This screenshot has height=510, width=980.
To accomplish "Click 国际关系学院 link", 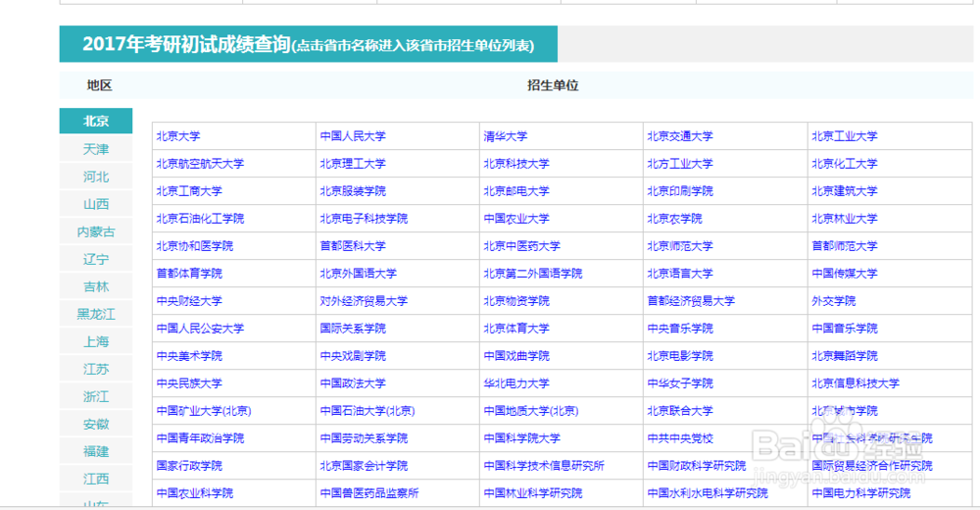I will pos(353,329).
